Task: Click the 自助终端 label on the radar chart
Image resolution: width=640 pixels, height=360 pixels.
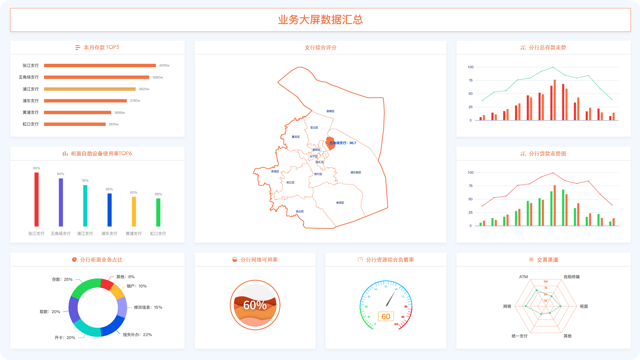Action: [x=571, y=277]
